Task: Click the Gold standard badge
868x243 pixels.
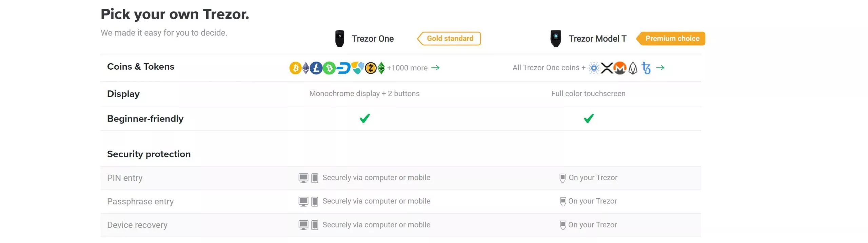Action: (x=449, y=39)
